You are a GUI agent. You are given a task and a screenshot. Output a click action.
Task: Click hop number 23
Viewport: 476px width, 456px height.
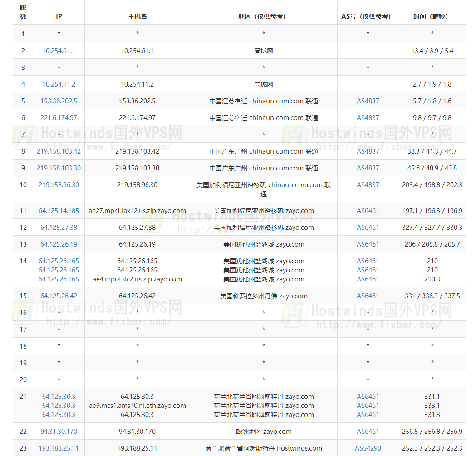(23, 448)
